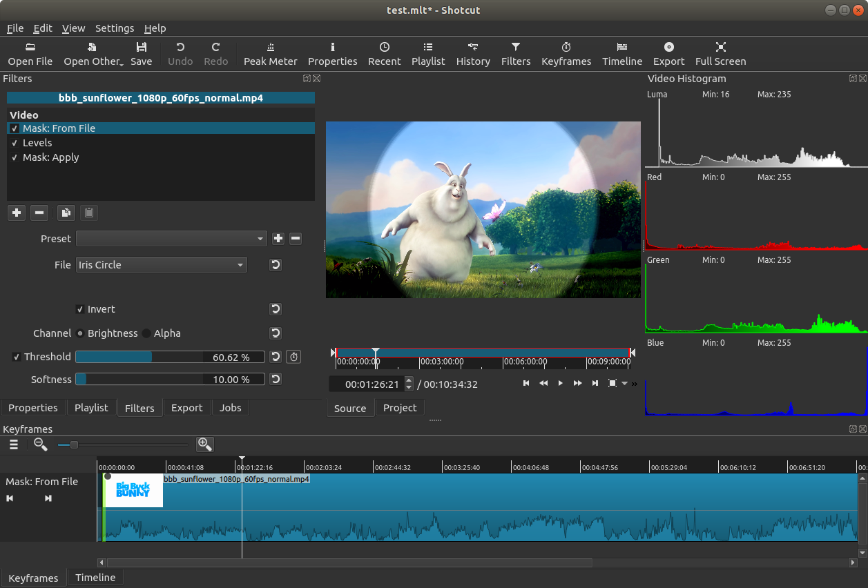Reset the Softness value
868x588 pixels.
[275, 379]
